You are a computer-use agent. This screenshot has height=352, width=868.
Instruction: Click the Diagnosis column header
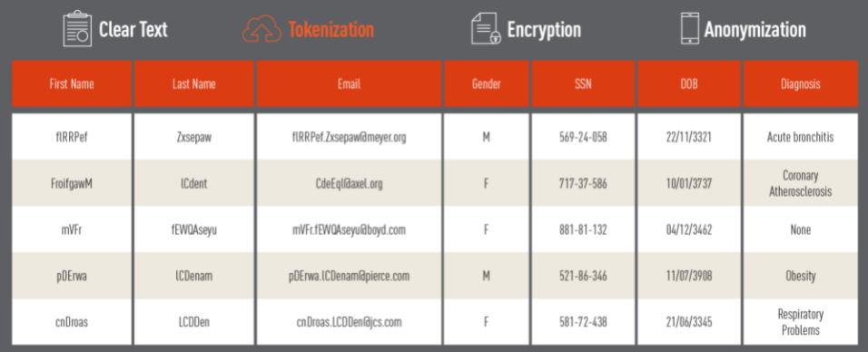[x=801, y=83]
